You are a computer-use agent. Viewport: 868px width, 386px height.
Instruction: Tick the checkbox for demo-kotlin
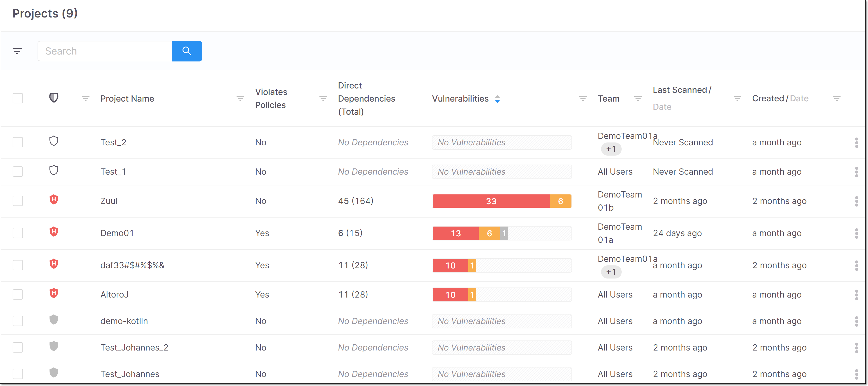[x=18, y=321]
